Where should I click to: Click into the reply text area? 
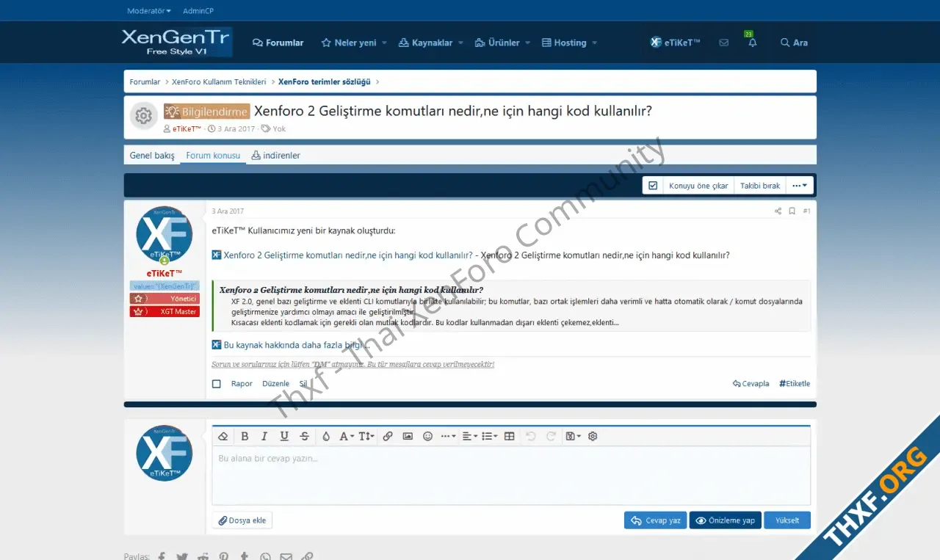511,475
